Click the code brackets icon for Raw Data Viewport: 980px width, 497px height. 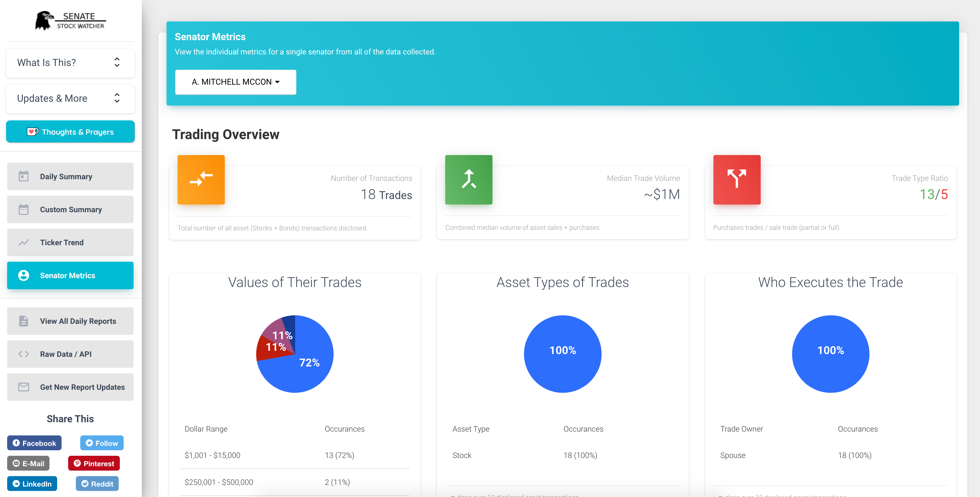click(x=24, y=354)
